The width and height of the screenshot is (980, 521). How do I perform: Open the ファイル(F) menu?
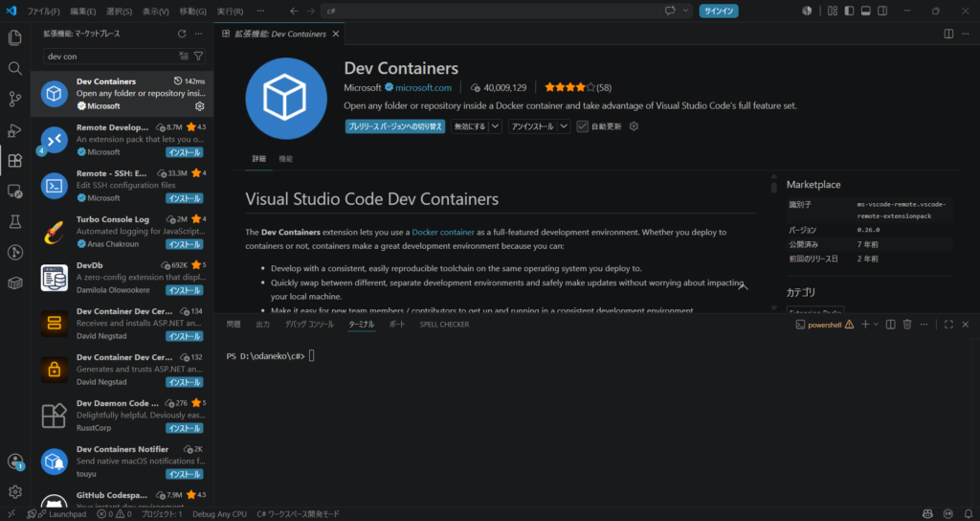click(x=43, y=11)
